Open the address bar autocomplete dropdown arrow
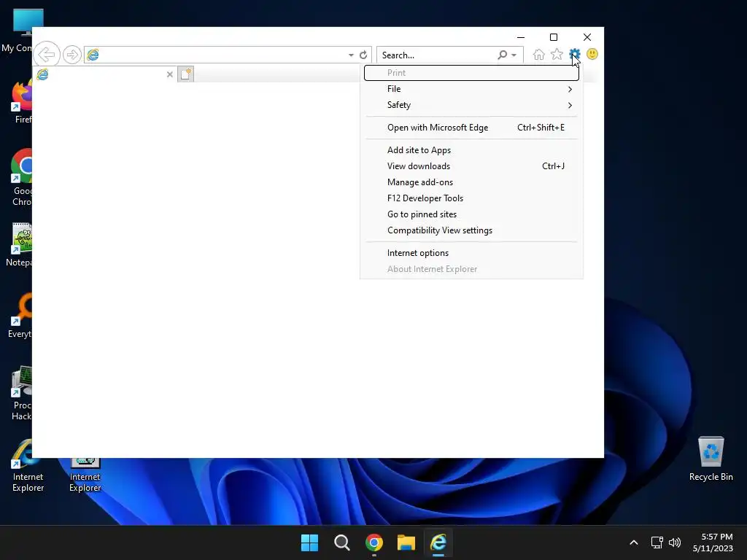The width and height of the screenshot is (747, 560). click(351, 55)
